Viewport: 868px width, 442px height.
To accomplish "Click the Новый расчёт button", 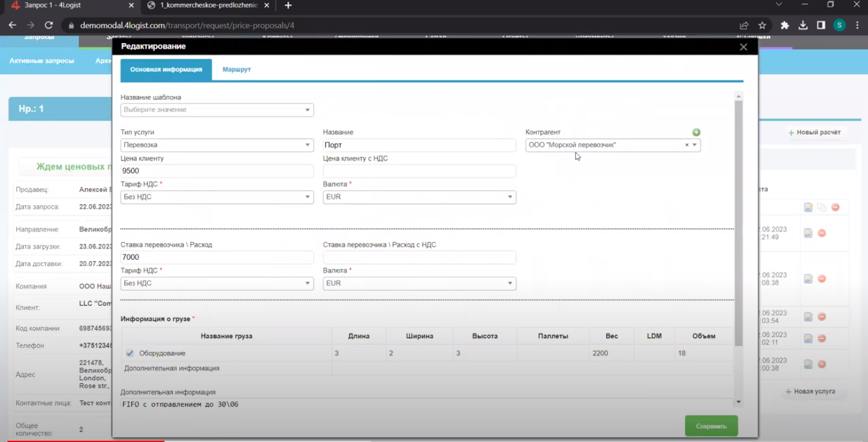I will click(814, 132).
